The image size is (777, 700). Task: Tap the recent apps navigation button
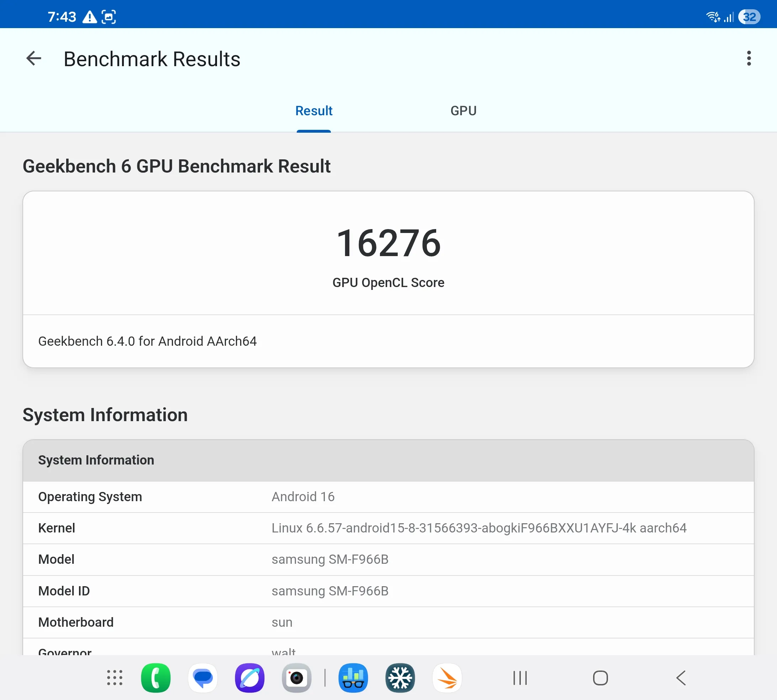[520, 678]
